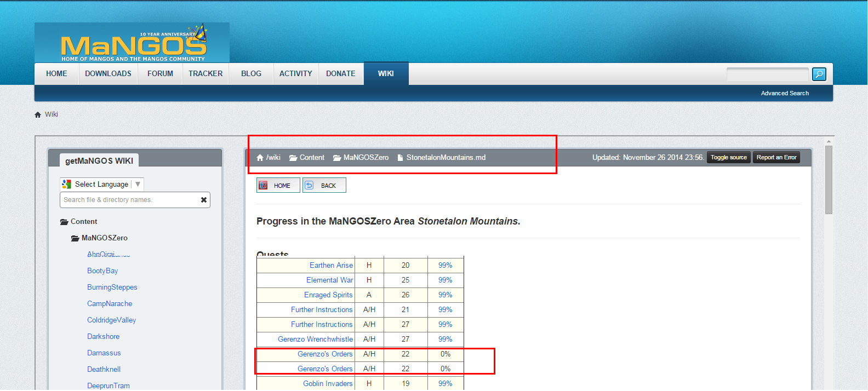This screenshot has width=868, height=391.
Task: Click the 99% link in Earthen Arise row
Action: click(445, 265)
